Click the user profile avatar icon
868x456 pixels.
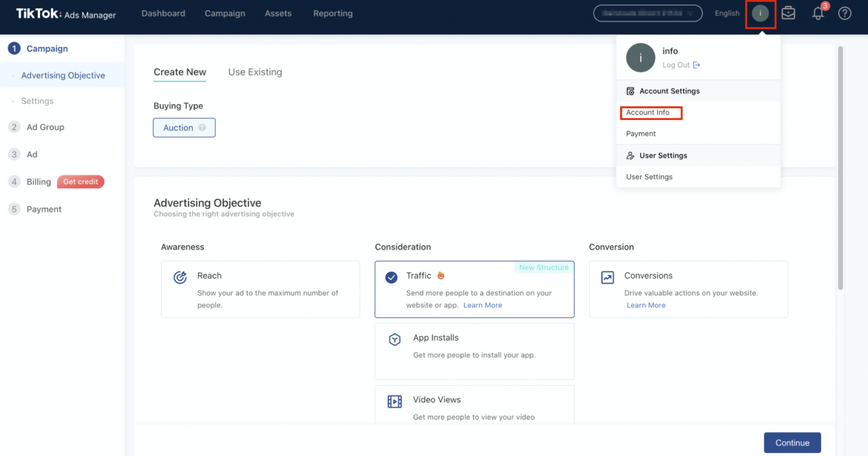click(x=760, y=14)
